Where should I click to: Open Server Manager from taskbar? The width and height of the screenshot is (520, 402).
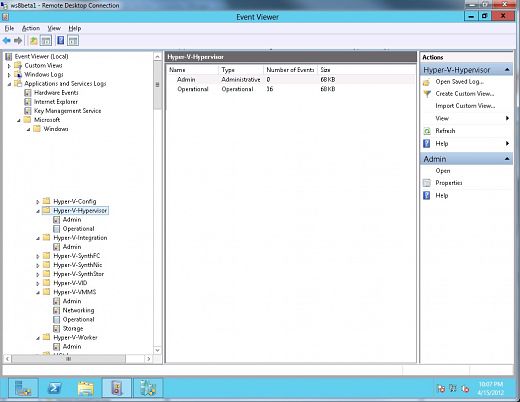pos(23,388)
